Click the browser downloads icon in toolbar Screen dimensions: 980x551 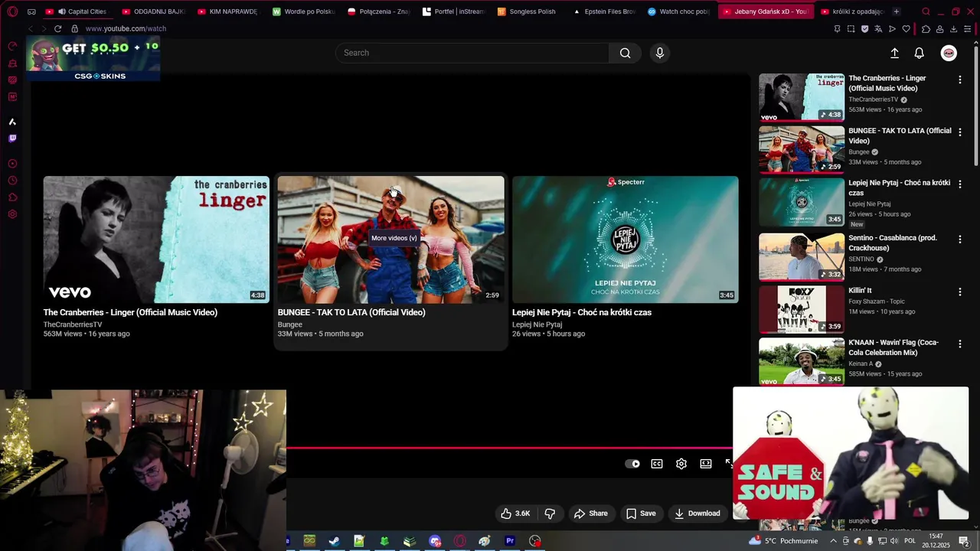tap(953, 28)
